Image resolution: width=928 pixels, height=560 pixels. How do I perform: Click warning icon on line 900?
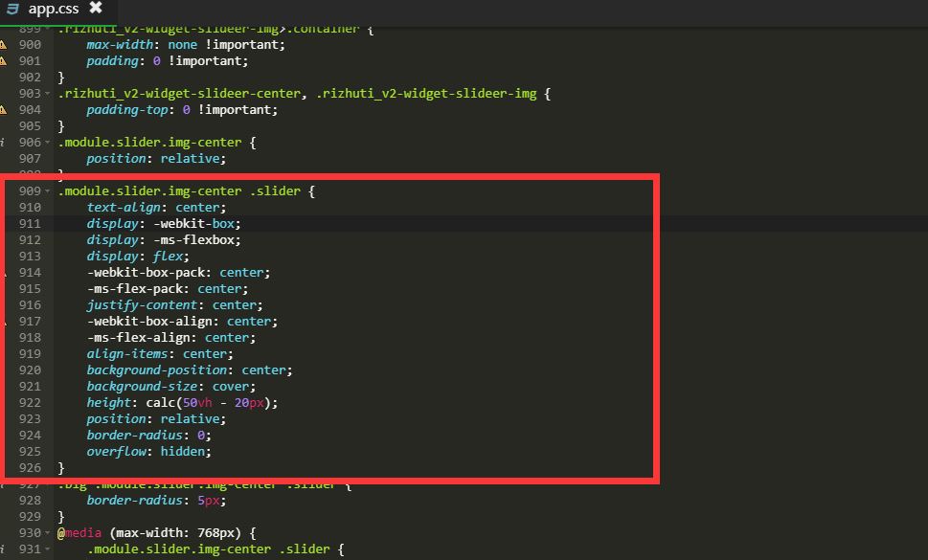coord(4,45)
